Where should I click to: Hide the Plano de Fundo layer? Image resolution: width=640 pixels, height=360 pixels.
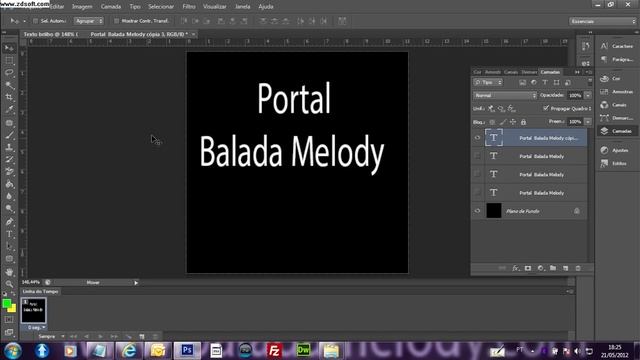(x=477, y=211)
